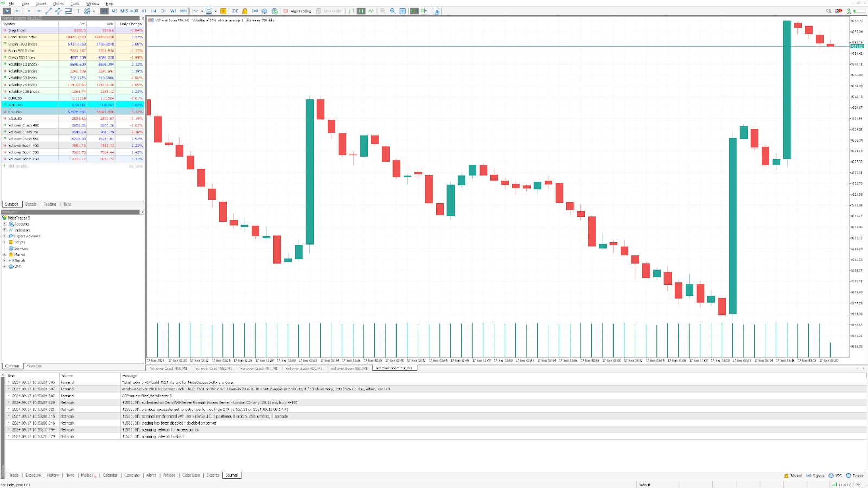Open the shapes tool dropdown arrow
Screen dimensions: 868x488
click(x=94, y=11)
